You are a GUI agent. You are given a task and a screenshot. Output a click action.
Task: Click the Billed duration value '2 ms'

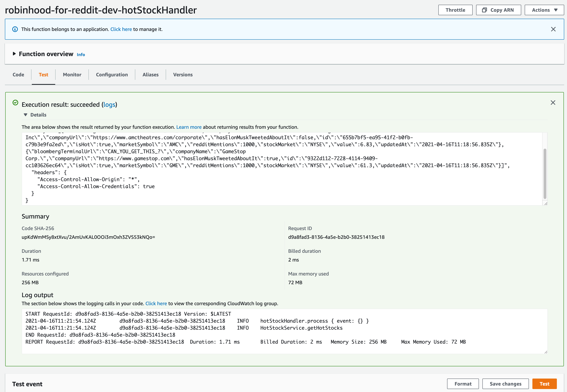tap(293, 260)
